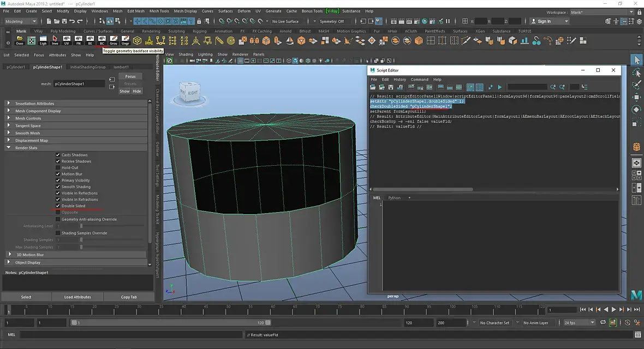Viewport: 644px width, 349px height.
Task: Uncheck the Double Sided checkbox
Action: click(x=58, y=206)
